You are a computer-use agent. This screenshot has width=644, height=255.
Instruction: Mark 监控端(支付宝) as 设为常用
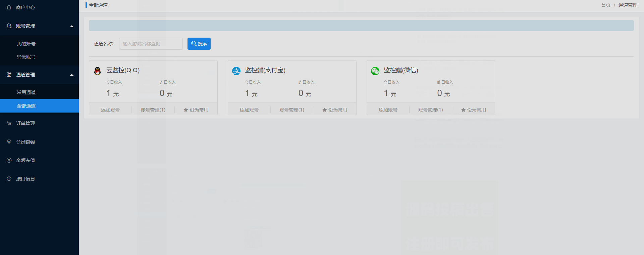[x=335, y=110]
